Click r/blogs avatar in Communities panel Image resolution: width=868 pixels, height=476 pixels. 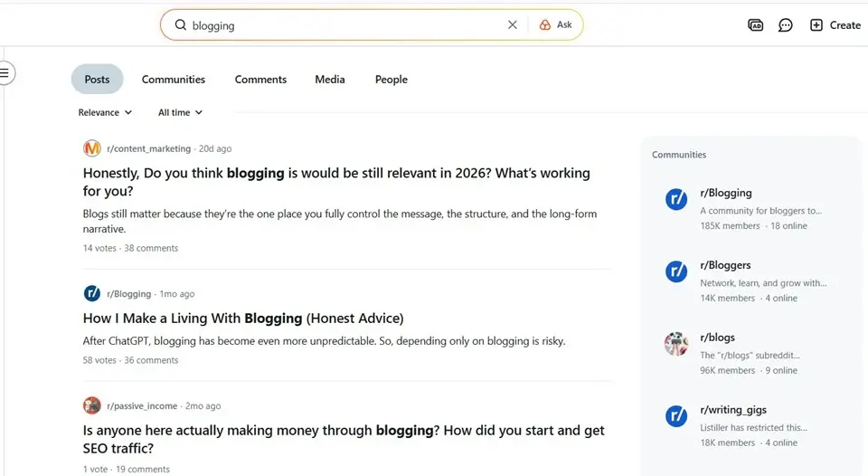tap(676, 344)
